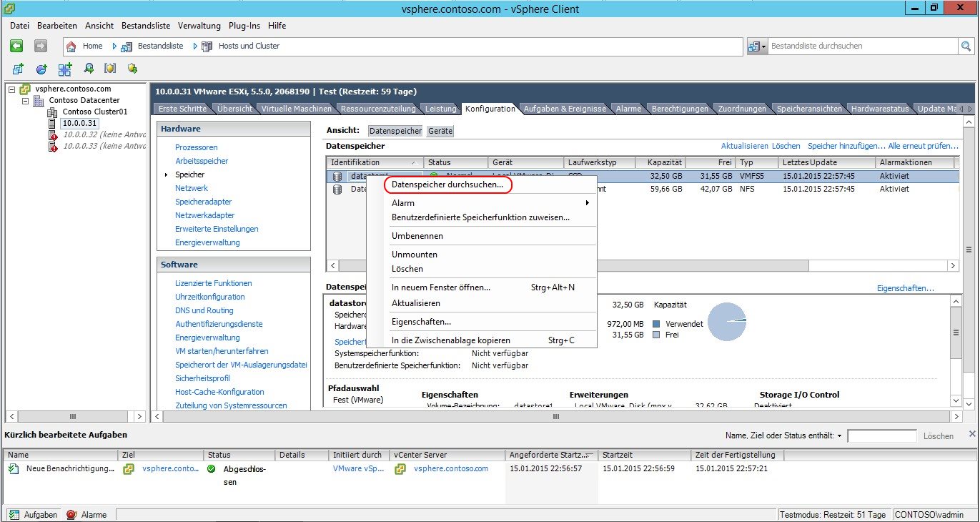Click the Home house icon in breadcrumb
Screen dimensions: 980x522
click(71, 46)
